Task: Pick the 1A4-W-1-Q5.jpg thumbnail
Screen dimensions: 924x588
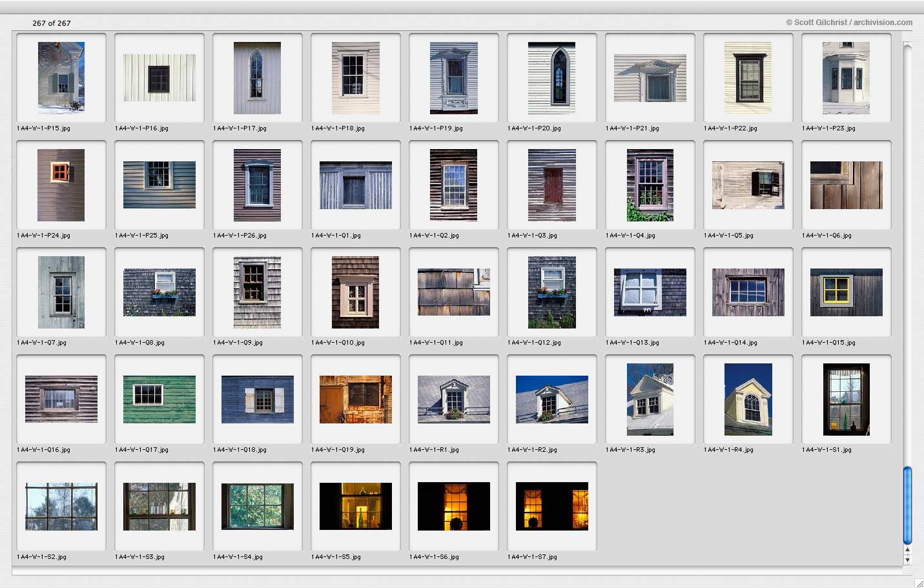Action: click(x=748, y=185)
